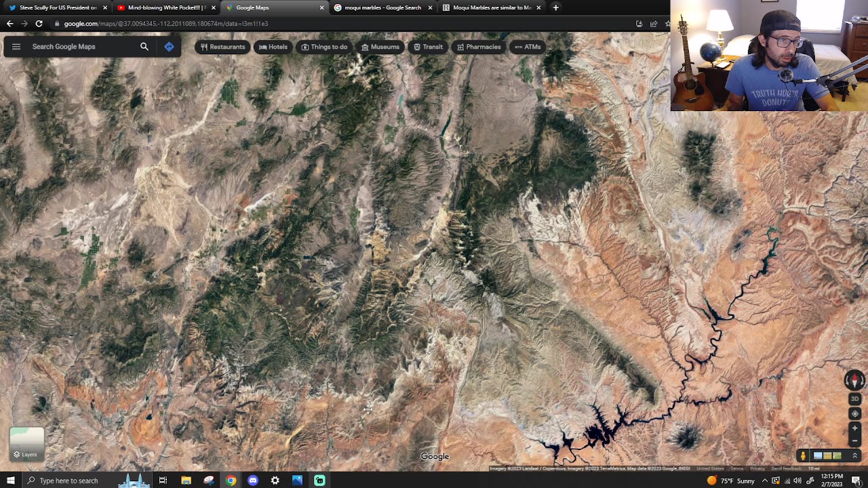The width and height of the screenshot is (868, 488).
Task: Filter the map by Restaurants
Action: click(x=222, y=47)
